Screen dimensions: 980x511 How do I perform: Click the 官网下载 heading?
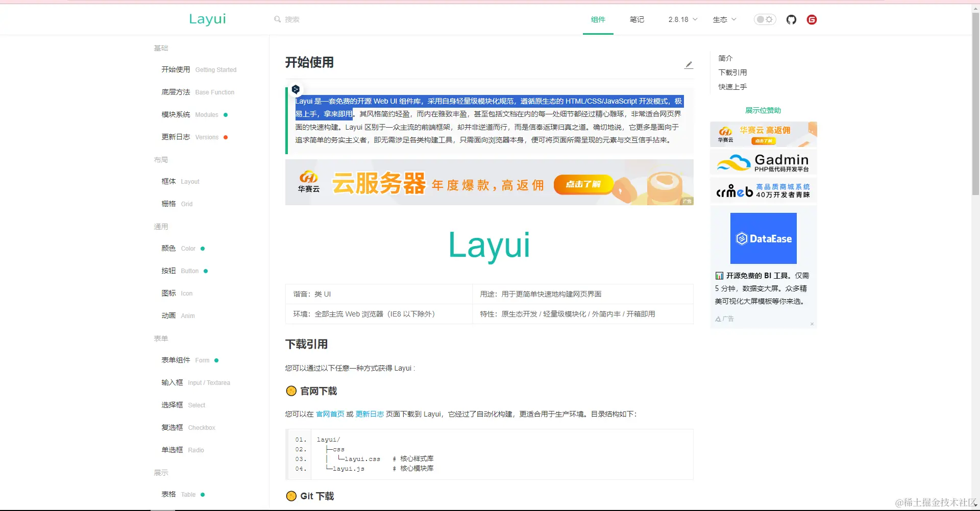pos(318,391)
